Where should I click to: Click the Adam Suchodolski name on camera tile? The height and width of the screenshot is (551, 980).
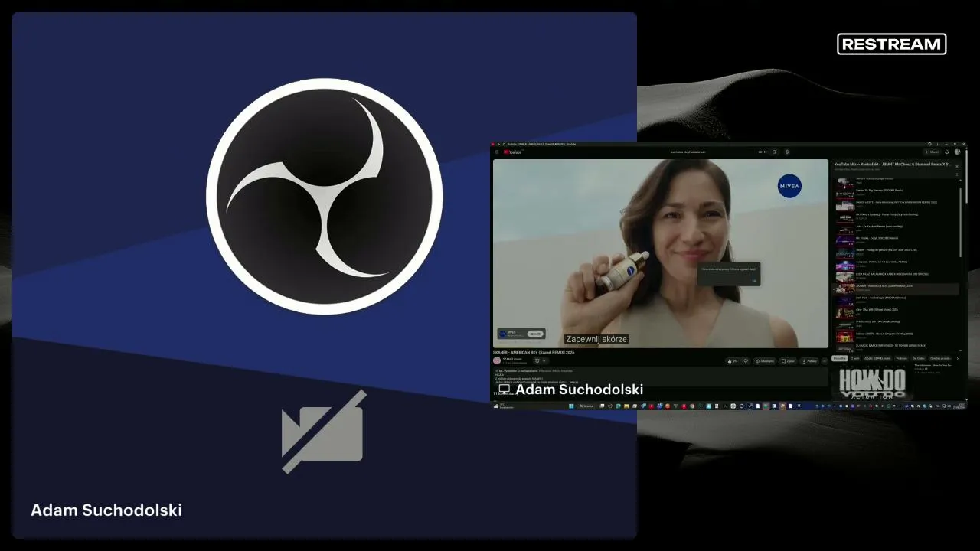click(106, 510)
